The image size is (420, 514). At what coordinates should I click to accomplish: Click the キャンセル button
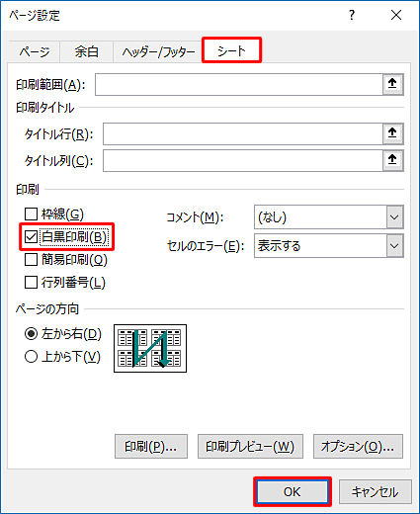(376, 491)
